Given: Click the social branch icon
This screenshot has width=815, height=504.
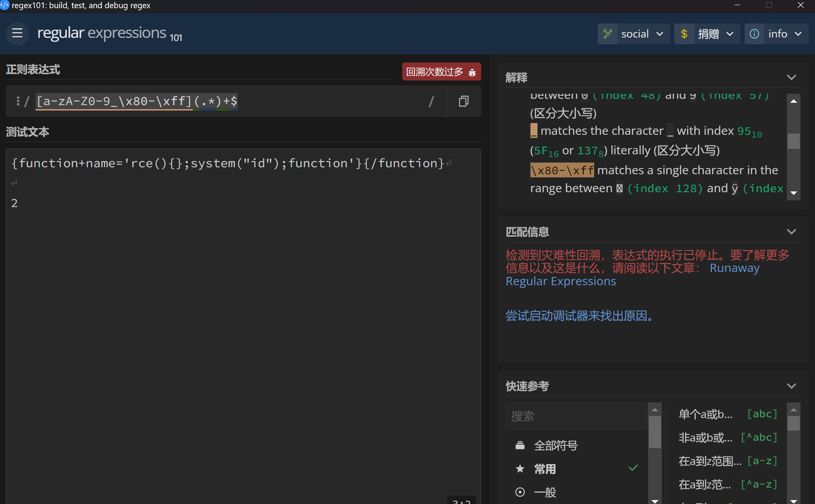Looking at the screenshot, I should (607, 34).
